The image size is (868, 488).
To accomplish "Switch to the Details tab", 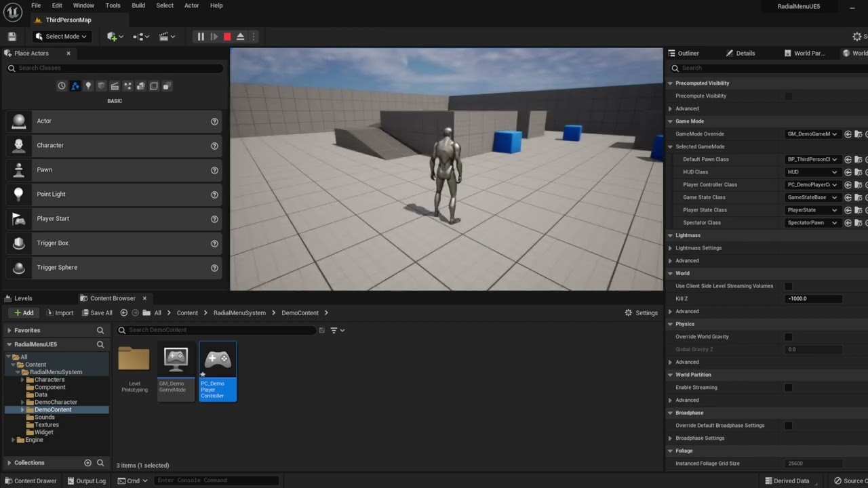I will [741, 54].
